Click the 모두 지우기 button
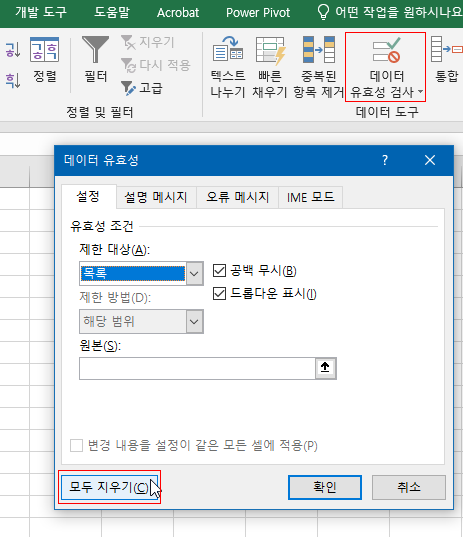This screenshot has height=537, width=463. (109, 487)
